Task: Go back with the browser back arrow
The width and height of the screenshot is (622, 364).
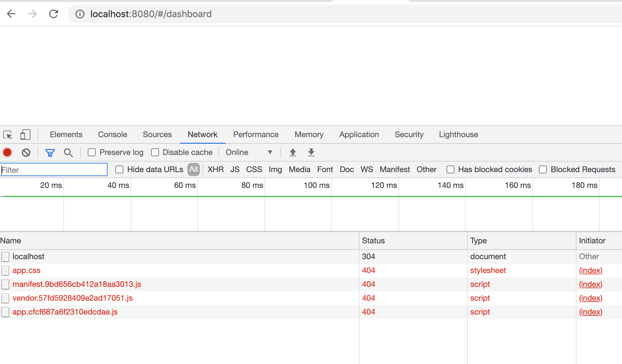Action: point(11,14)
